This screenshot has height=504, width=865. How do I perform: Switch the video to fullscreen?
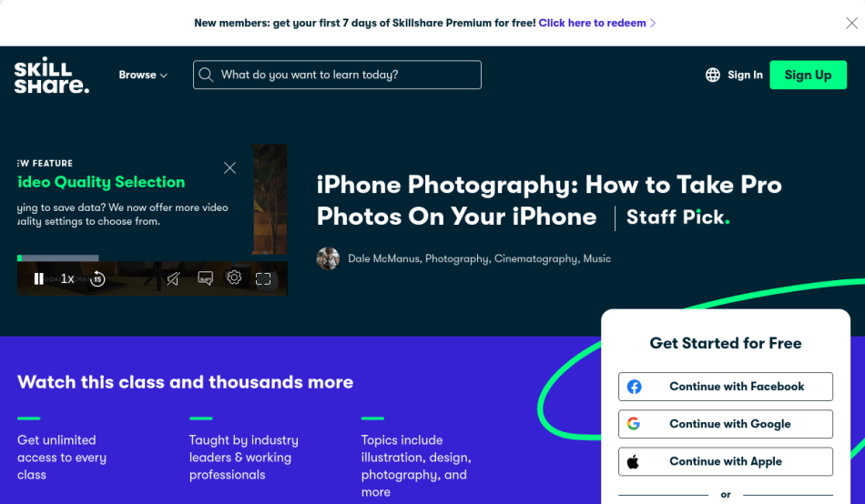coord(263,279)
